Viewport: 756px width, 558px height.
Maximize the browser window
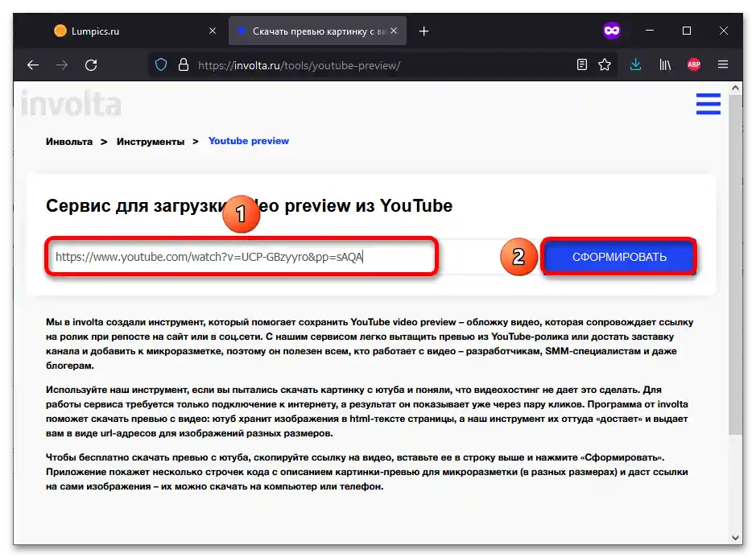point(687,31)
